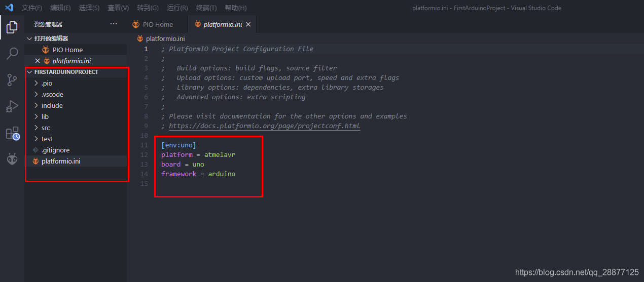
Task: Expand the .pio folder
Action: [x=36, y=84]
